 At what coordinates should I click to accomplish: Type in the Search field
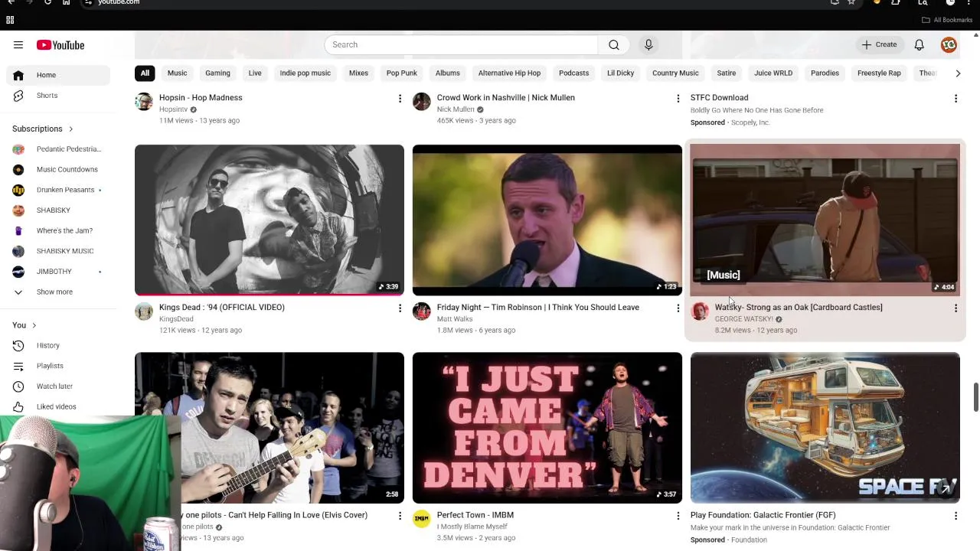461,44
